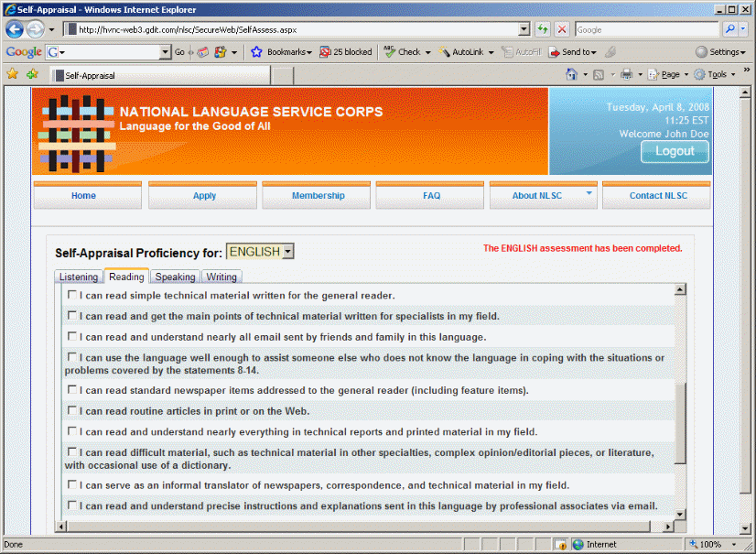Select the Self-Appraisal browser tab
This screenshot has height=554, width=756.
click(x=159, y=75)
